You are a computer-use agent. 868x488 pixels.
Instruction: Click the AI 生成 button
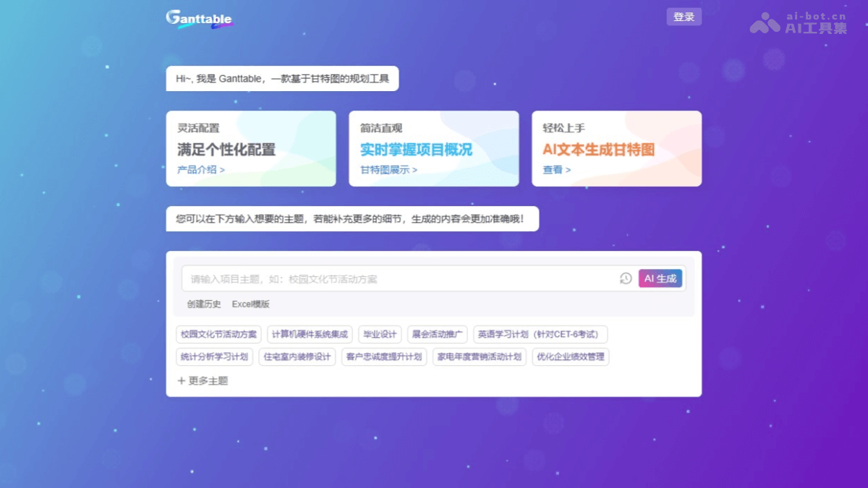click(x=660, y=278)
